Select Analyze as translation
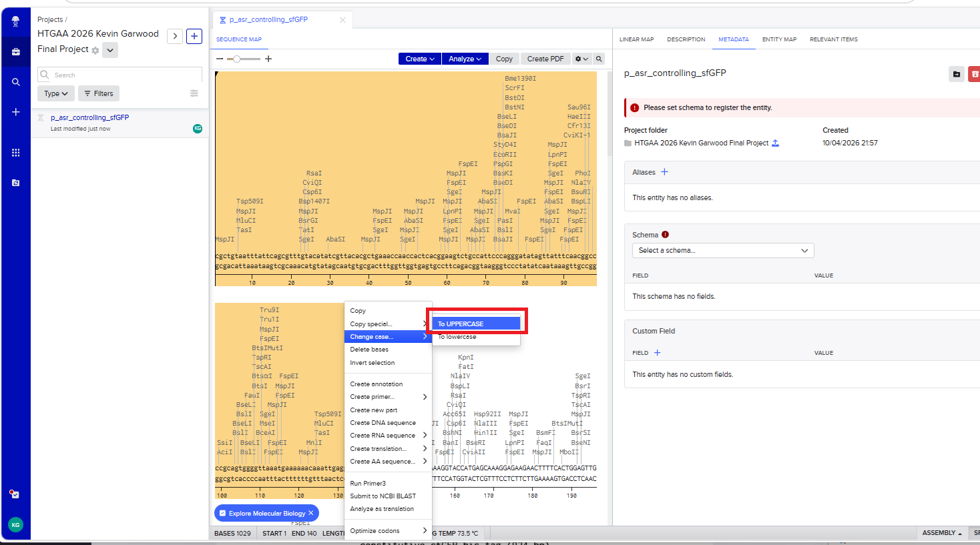This screenshot has height=545, width=980. [388, 509]
